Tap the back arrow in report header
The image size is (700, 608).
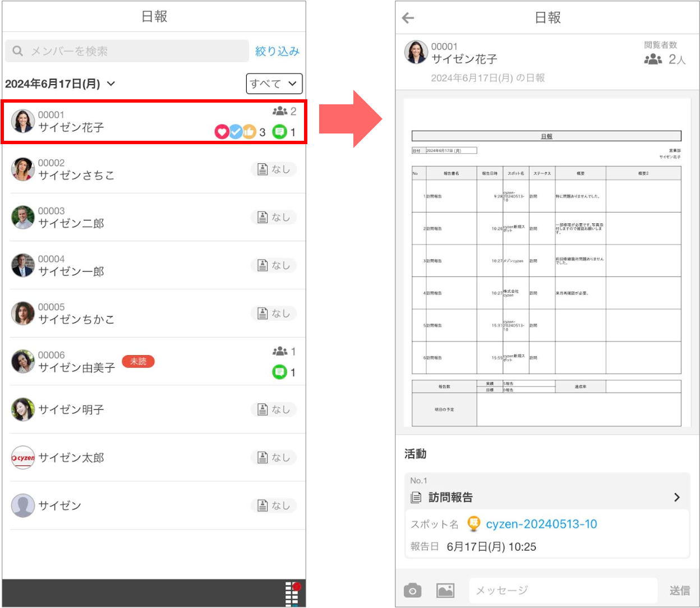(408, 18)
